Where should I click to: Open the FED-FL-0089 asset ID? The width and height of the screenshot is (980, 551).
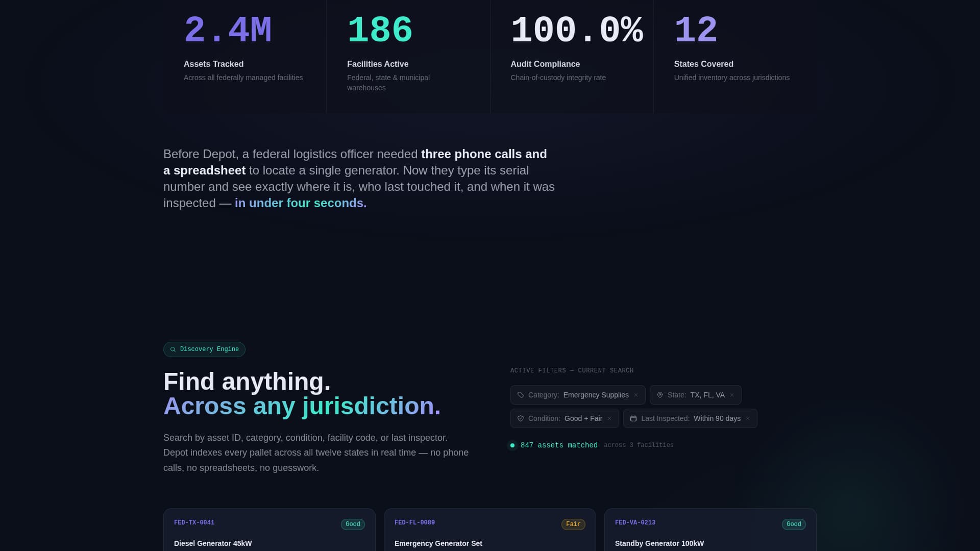[x=414, y=523]
